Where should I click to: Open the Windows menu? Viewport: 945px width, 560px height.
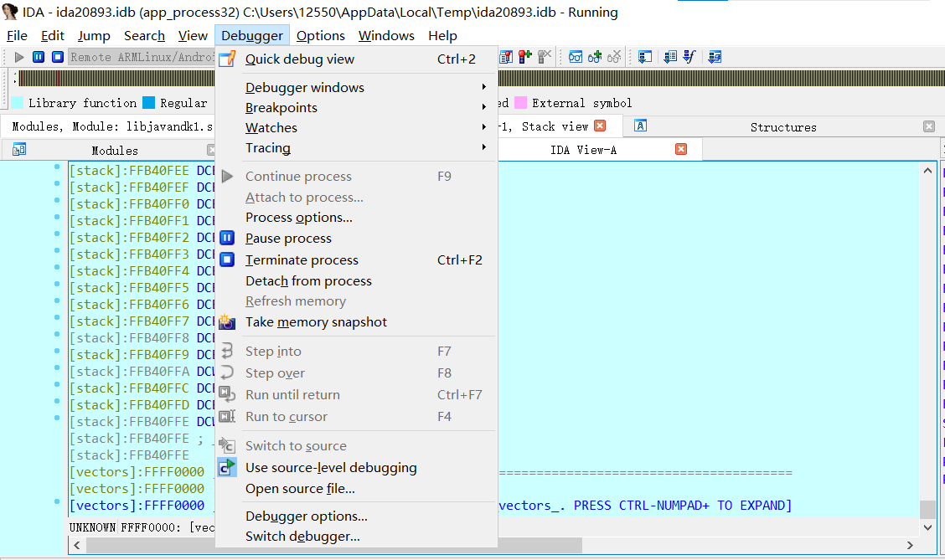pos(386,35)
